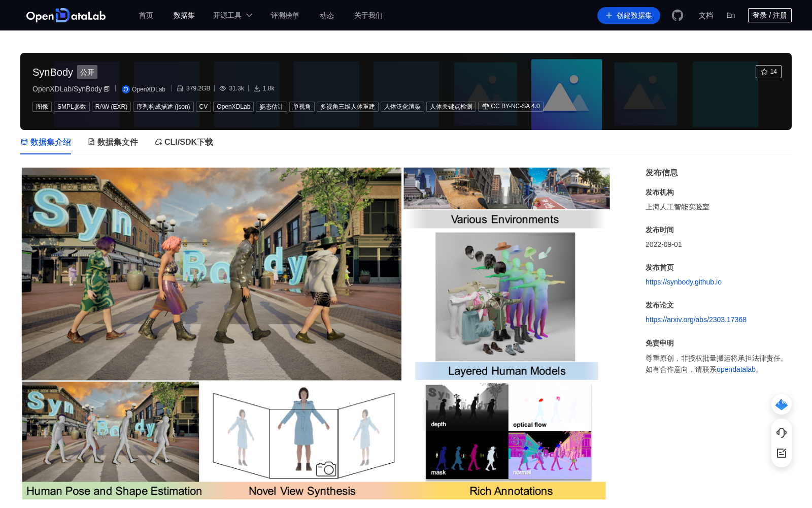Click the OpenXDLab publisher name
Viewport: 812px width, 508px height.
coord(149,89)
